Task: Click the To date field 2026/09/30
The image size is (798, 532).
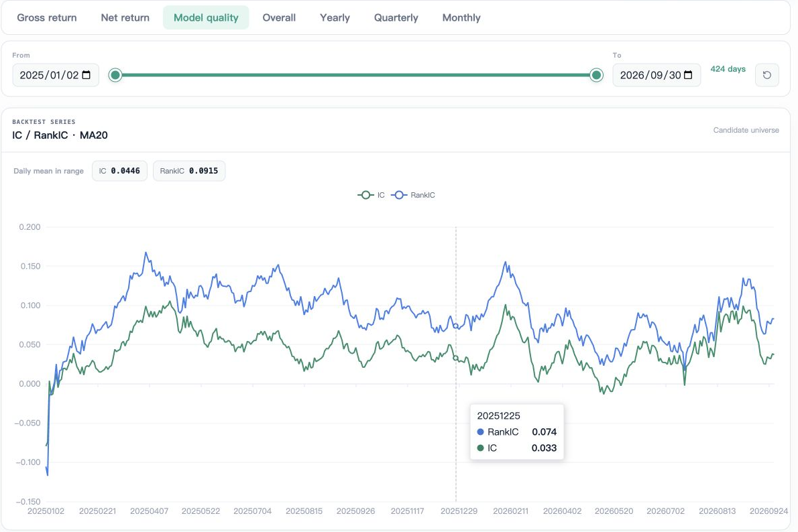Action: pos(657,75)
